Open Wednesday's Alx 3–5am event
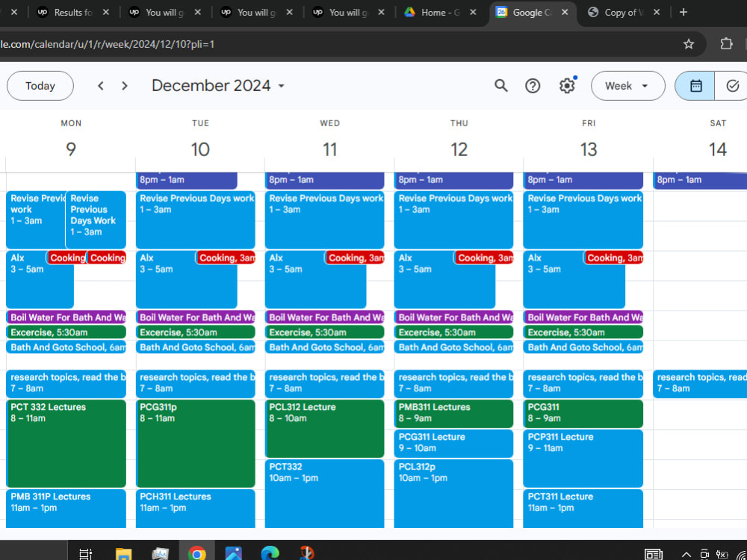Viewport: 747px width, 560px height. coord(315,279)
